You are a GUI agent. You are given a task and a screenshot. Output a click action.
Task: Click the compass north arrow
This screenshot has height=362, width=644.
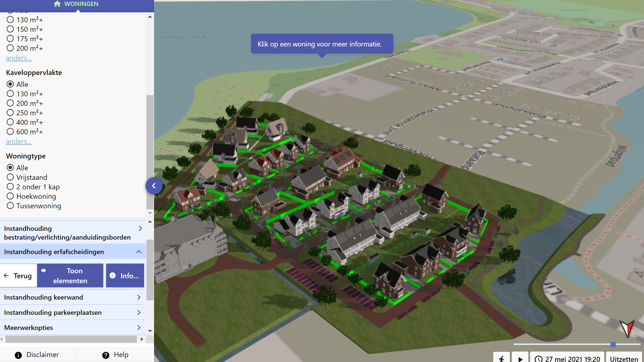click(627, 328)
